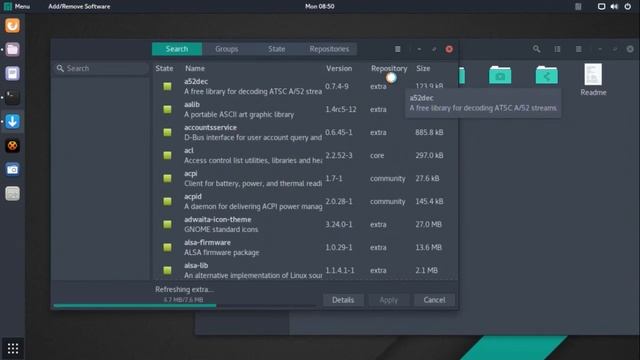640x360 pixels.
Task: Show applications grid at dock bottom
Action: tap(13, 348)
